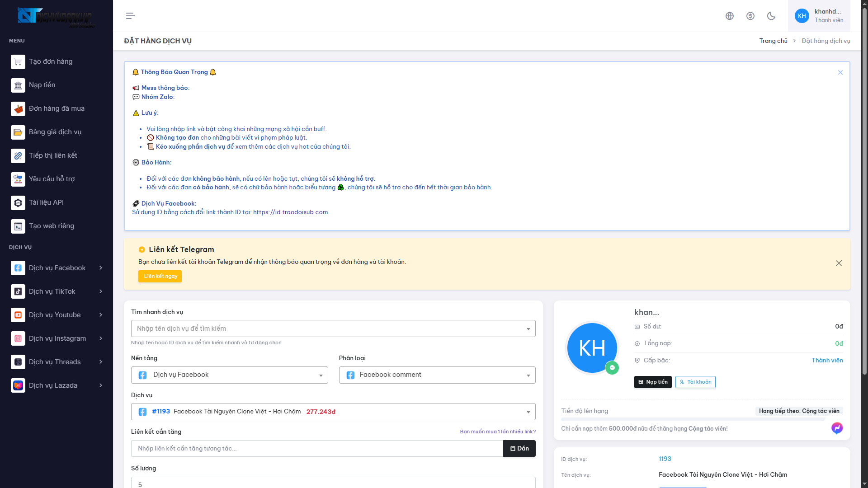Click the Liên kết cần tăng input field
Screen dimensions: 868x488
click(x=317, y=448)
